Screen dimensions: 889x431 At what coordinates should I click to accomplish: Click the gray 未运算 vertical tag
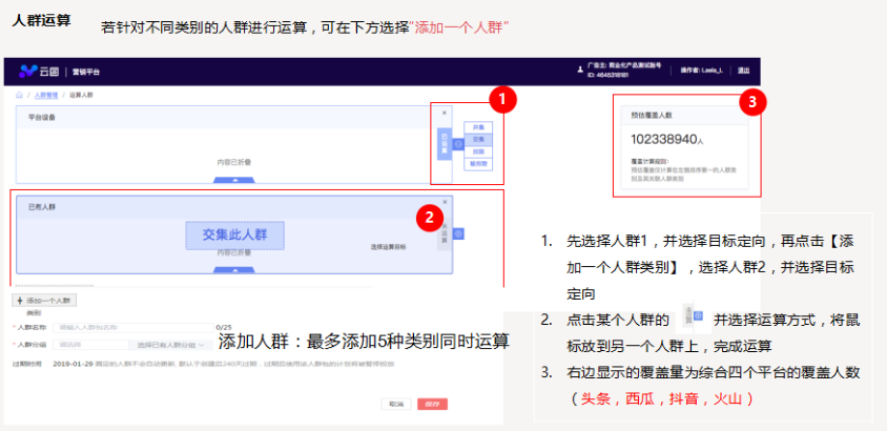444,233
